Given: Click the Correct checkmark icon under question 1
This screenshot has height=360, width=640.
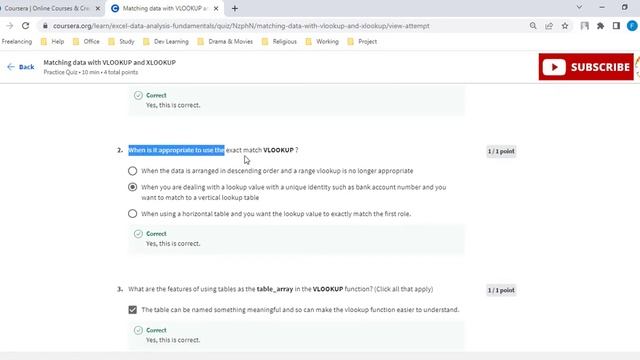Looking at the screenshot, I should (138, 95).
